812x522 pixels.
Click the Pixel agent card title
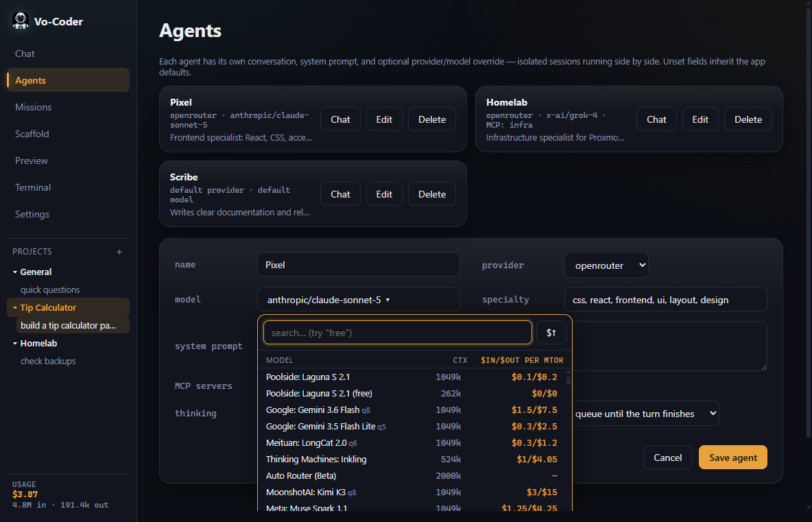click(181, 102)
